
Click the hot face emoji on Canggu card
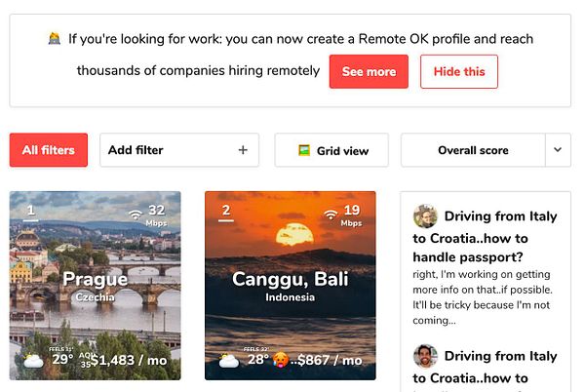[281, 360]
